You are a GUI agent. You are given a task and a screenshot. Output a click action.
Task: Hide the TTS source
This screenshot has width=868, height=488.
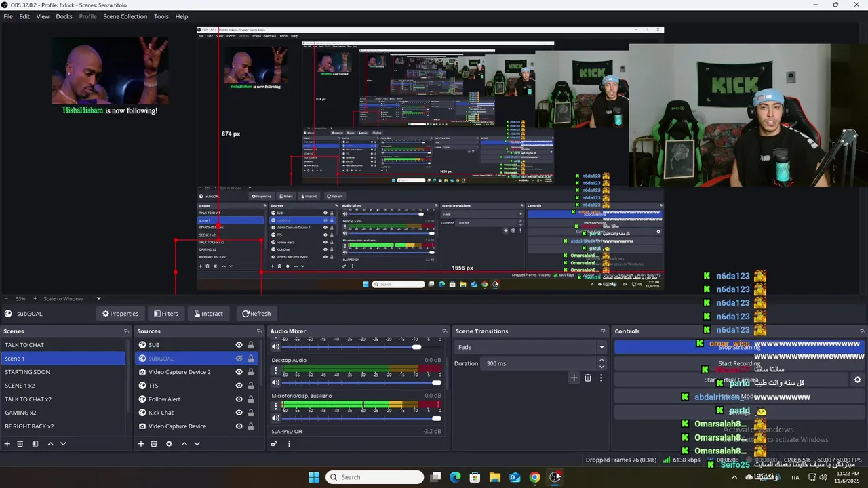pyautogui.click(x=239, y=386)
